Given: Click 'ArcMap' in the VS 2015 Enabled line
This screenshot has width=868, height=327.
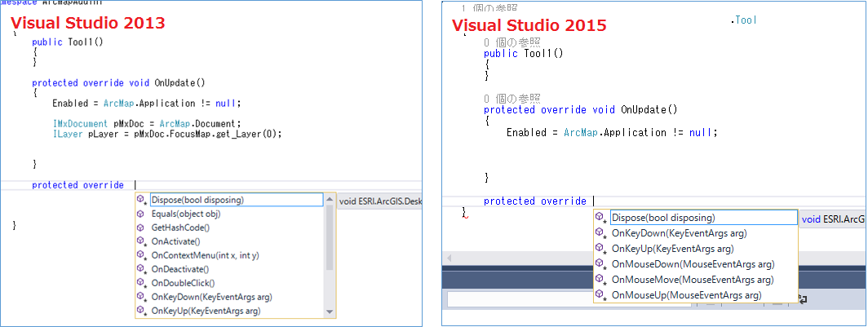Looking at the screenshot, I should click(x=581, y=132).
